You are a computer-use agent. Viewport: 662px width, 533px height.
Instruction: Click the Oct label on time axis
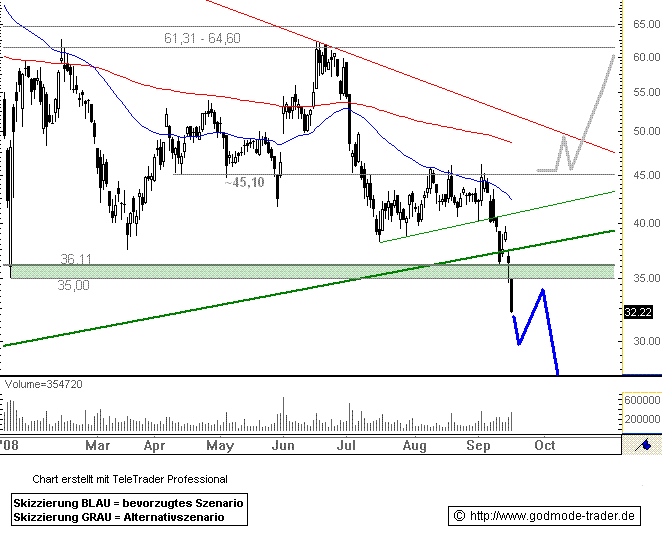coord(545,445)
